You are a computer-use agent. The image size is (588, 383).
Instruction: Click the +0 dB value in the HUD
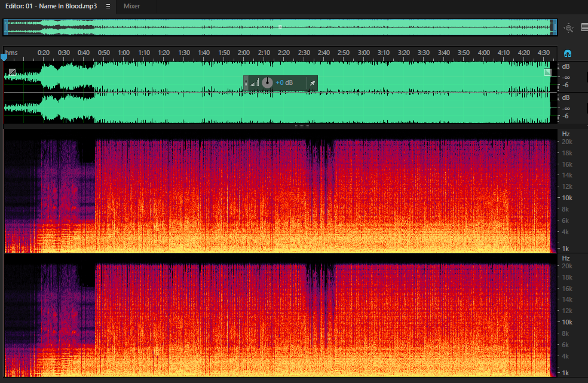[284, 82]
